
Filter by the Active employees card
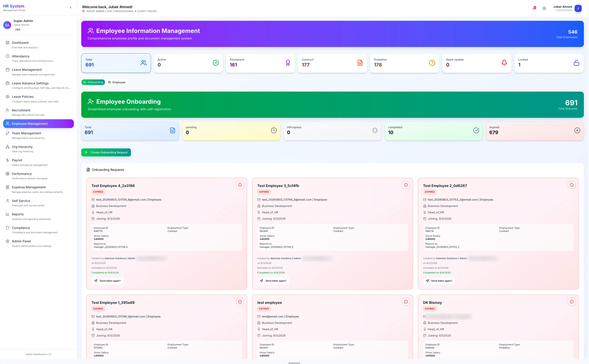(188, 63)
